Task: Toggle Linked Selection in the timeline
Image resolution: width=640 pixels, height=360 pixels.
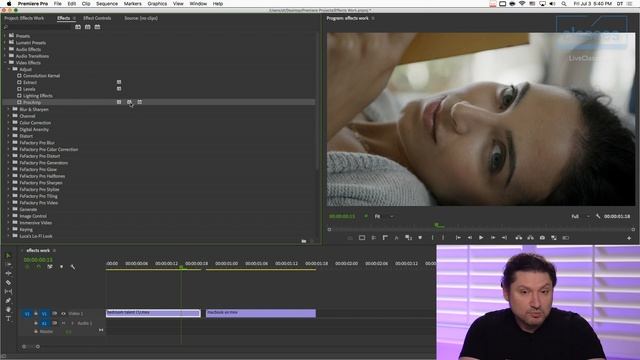Action: (x=50, y=267)
